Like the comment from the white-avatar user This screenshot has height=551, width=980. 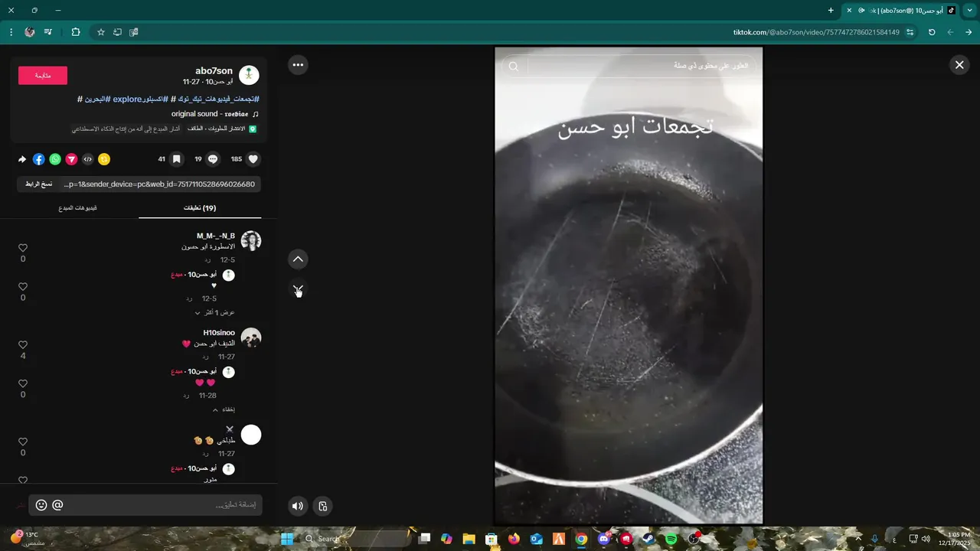23,442
